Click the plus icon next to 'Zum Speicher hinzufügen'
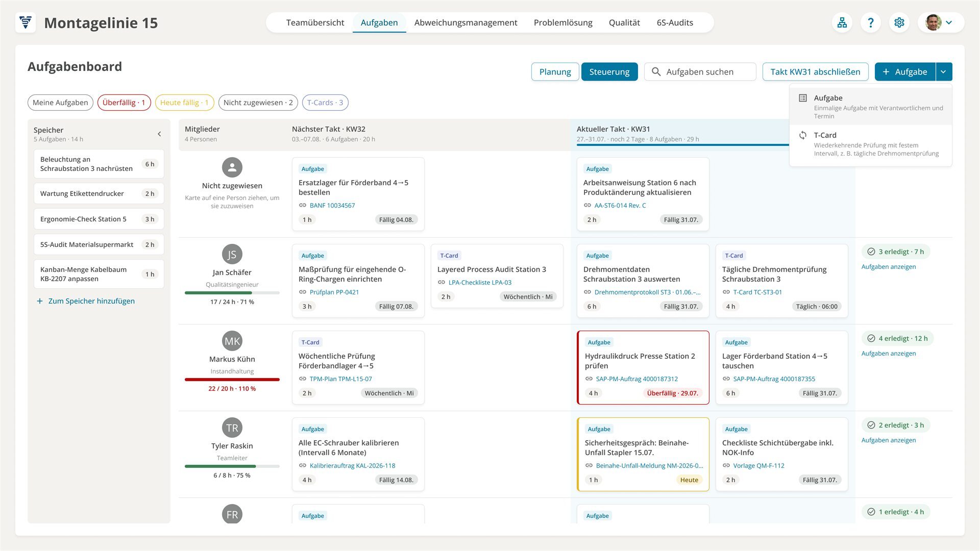 (x=40, y=301)
